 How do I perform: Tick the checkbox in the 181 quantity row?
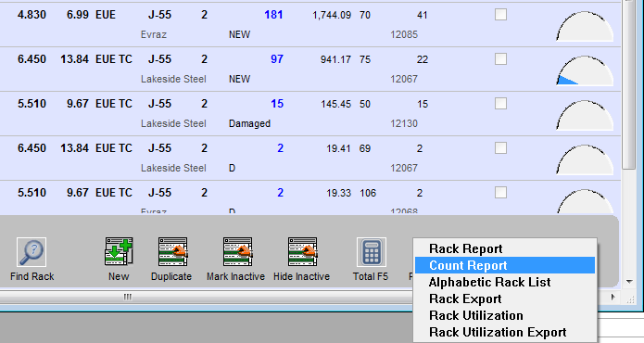(x=500, y=15)
